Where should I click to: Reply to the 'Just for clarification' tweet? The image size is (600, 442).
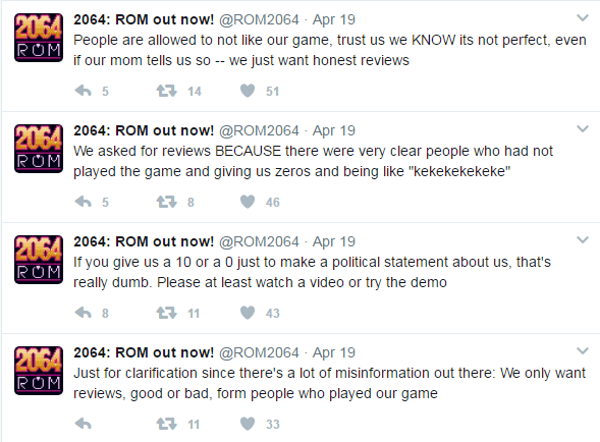click(x=83, y=424)
